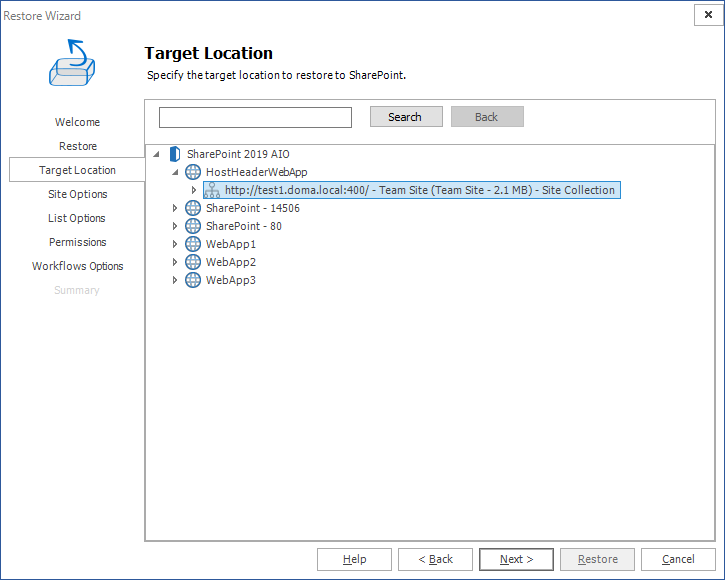Click the WebApp1 globe icon
This screenshot has height=580, width=725.
coord(193,244)
